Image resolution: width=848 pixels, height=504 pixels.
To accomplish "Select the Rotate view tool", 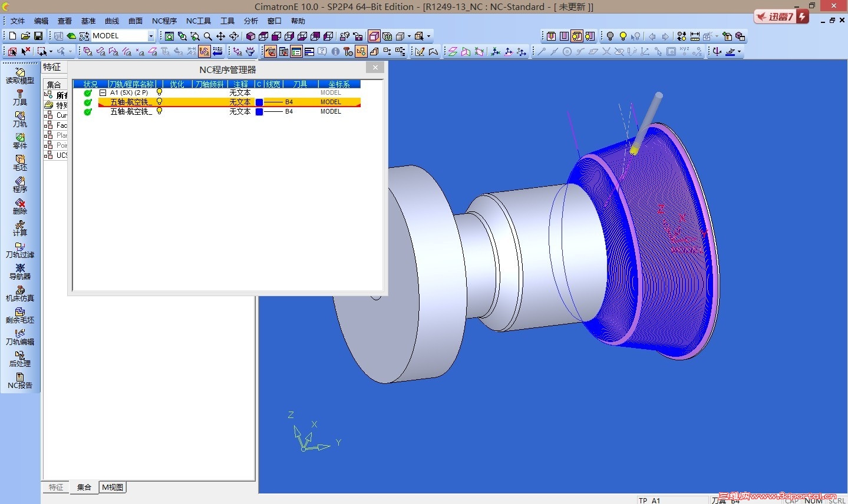I will pos(234,36).
